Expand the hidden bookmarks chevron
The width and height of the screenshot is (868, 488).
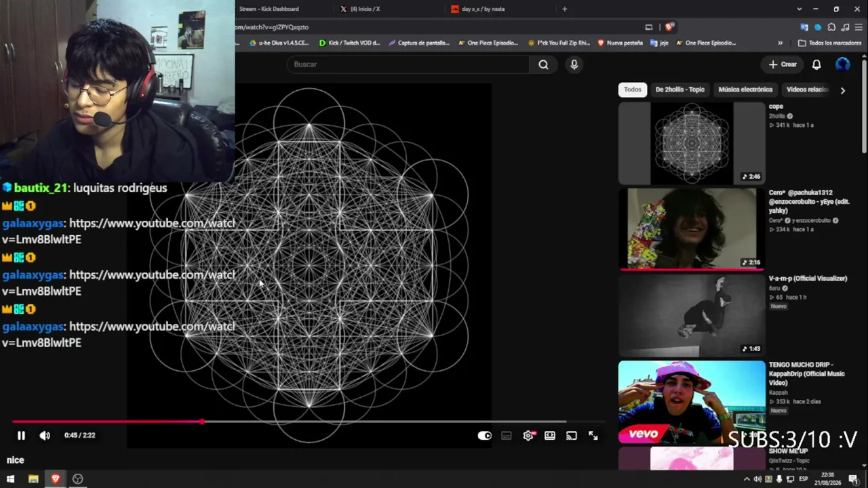[780, 43]
